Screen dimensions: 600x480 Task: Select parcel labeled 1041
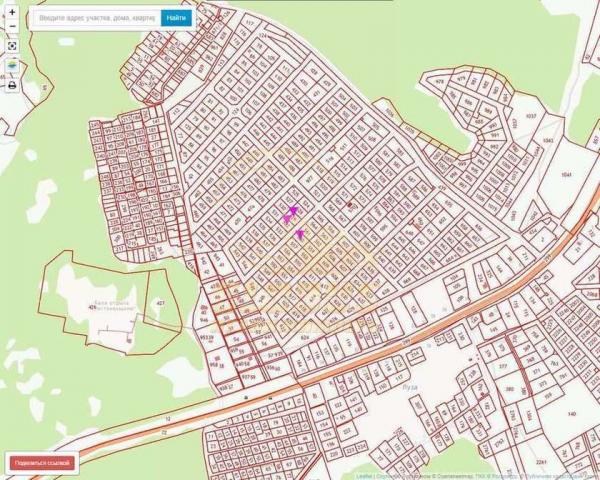coord(566,175)
